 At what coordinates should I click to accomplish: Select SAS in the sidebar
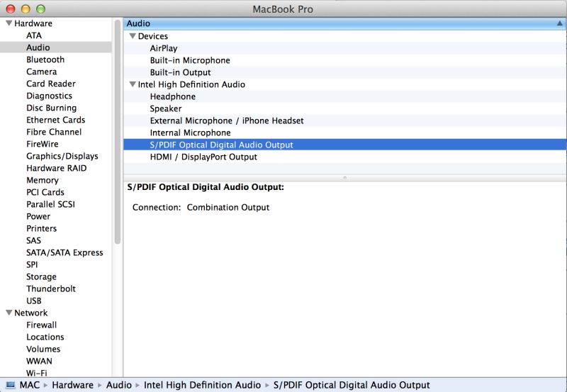pos(33,240)
